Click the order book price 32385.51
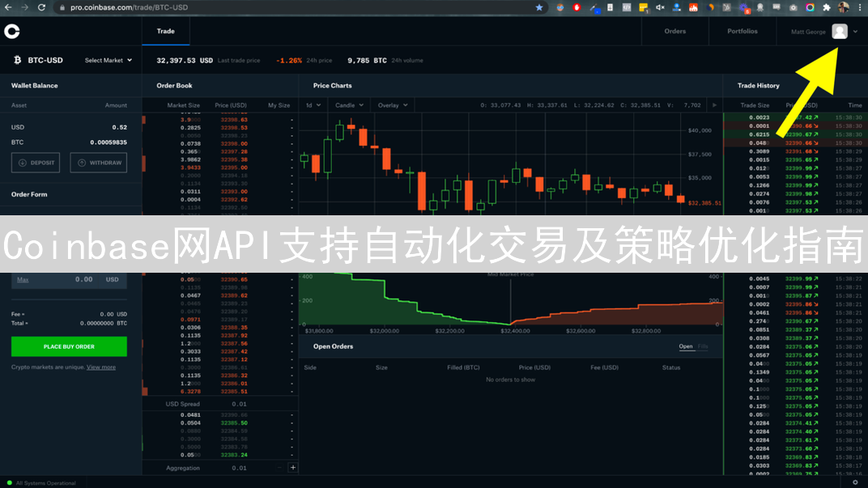868x488 pixels. click(x=234, y=391)
